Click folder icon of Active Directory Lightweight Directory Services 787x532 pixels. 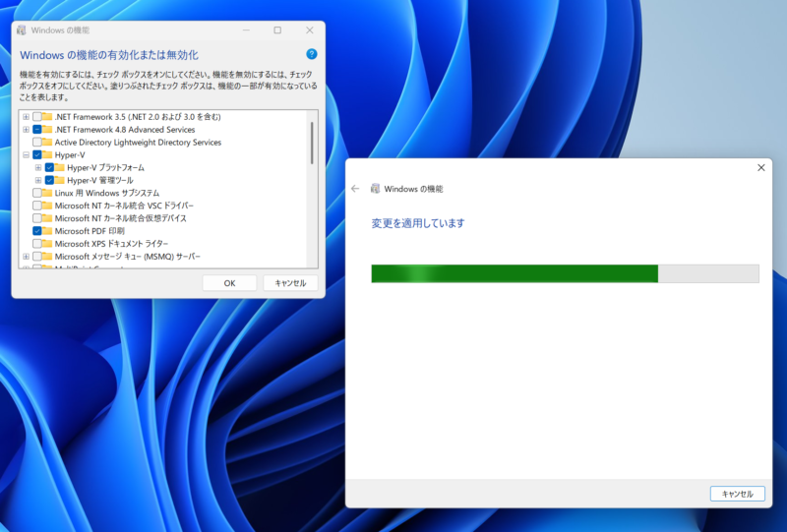point(47,143)
